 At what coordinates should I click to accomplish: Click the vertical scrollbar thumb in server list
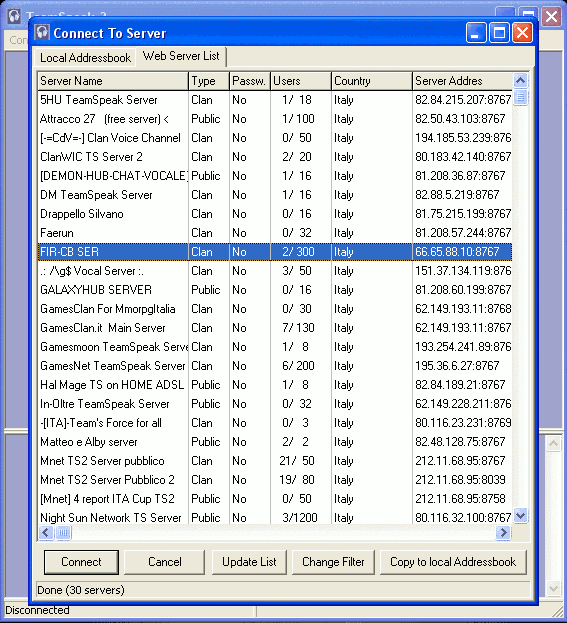(521, 97)
